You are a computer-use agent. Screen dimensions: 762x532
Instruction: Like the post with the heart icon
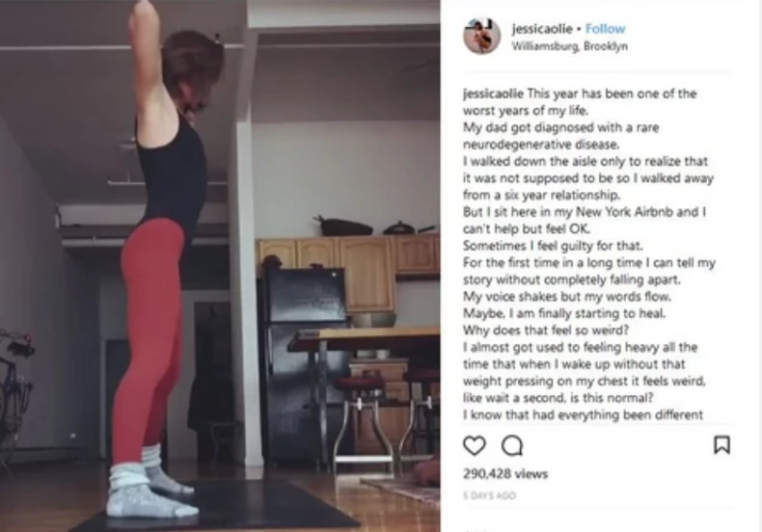(475, 445)
